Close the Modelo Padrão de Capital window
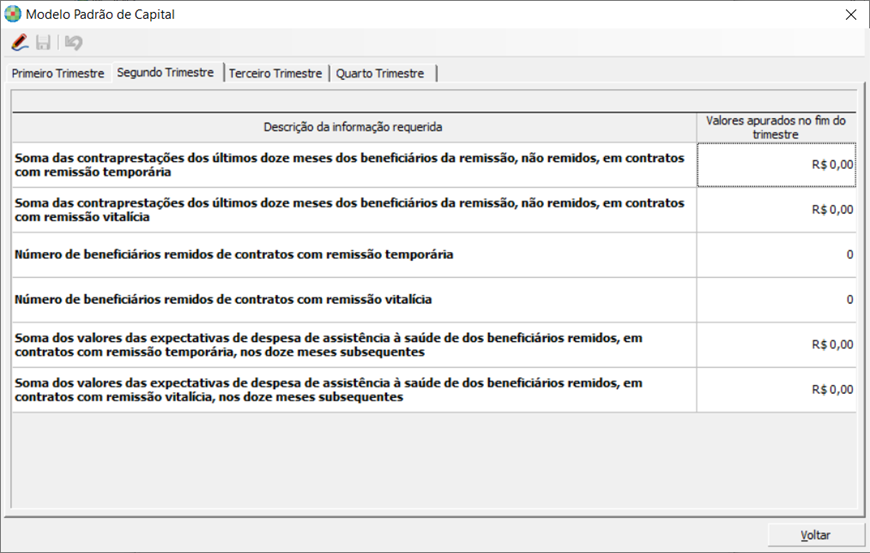The width and height of the screenshot is (870, 553). point(850,14)
